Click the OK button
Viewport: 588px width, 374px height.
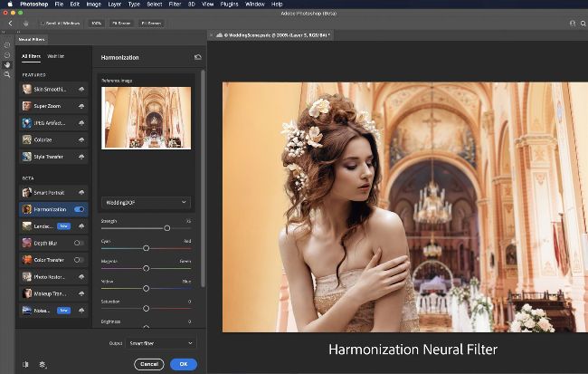pyautogui.click(x=182, y=364)
